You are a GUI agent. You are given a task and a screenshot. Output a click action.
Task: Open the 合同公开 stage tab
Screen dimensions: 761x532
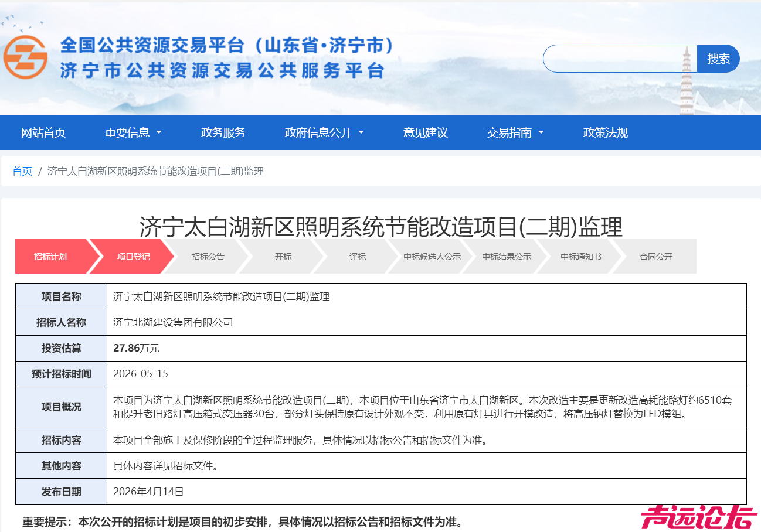pos(654,256)
